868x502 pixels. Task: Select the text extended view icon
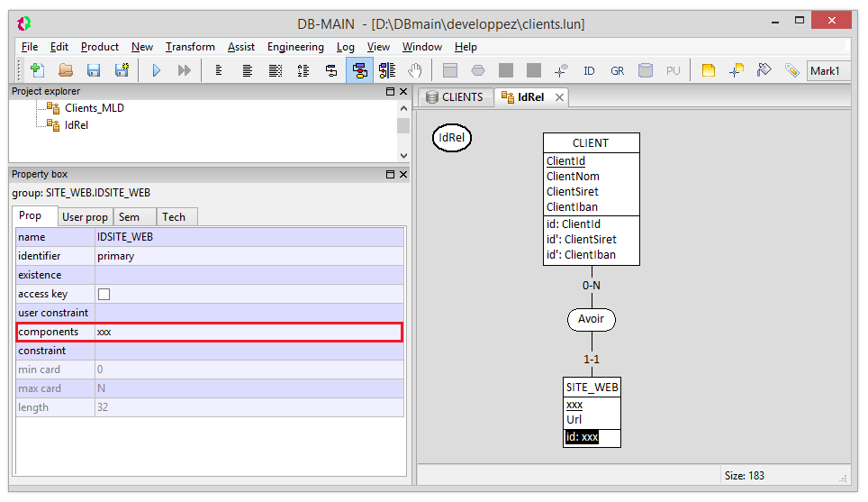coord(276,70)
